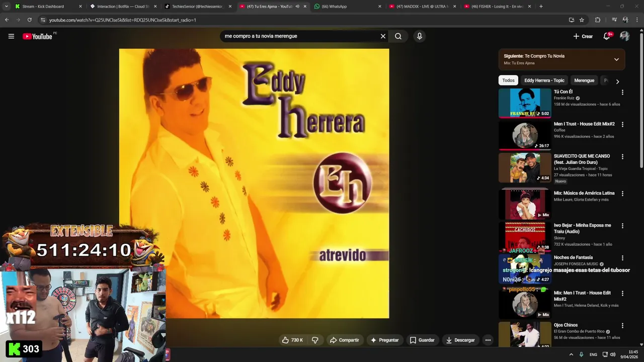
Task: Open options for Ojos Chinos
Action: 622,326
